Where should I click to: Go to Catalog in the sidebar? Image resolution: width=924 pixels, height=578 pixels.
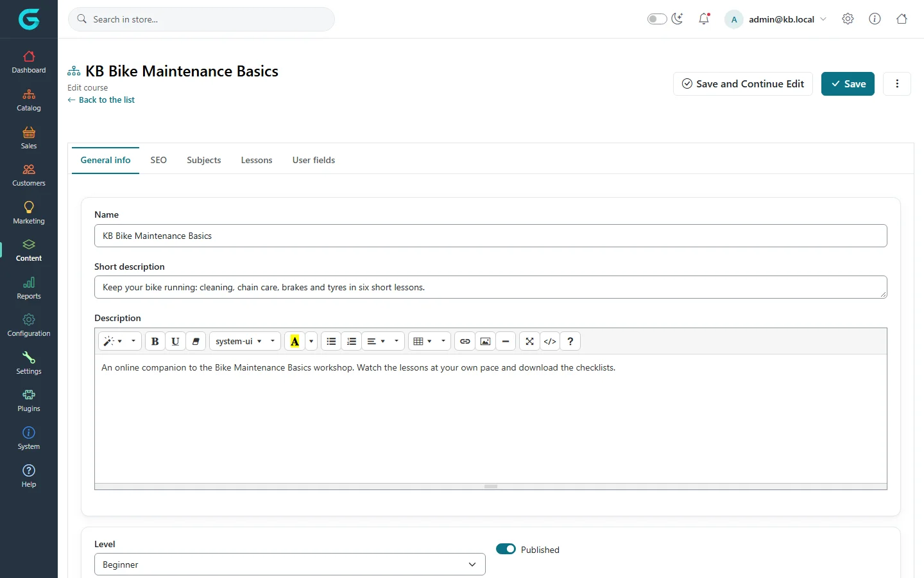point(29,100)
